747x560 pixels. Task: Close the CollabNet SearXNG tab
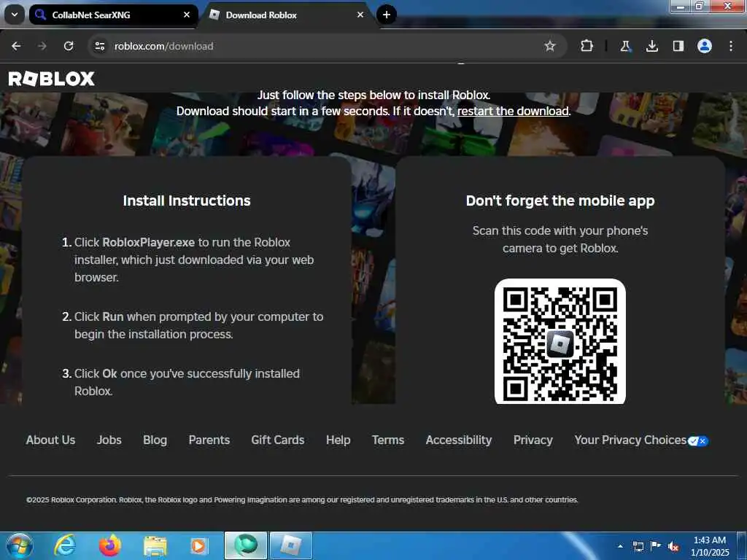pos(187,15)
